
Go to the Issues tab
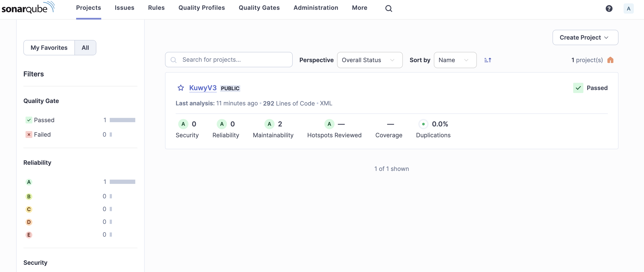click(124, 8)
